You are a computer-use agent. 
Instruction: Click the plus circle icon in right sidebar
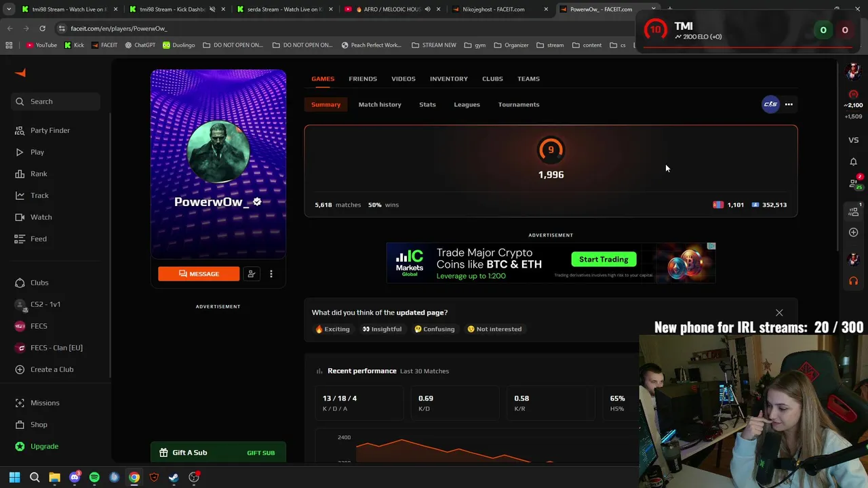click(853, 232)
